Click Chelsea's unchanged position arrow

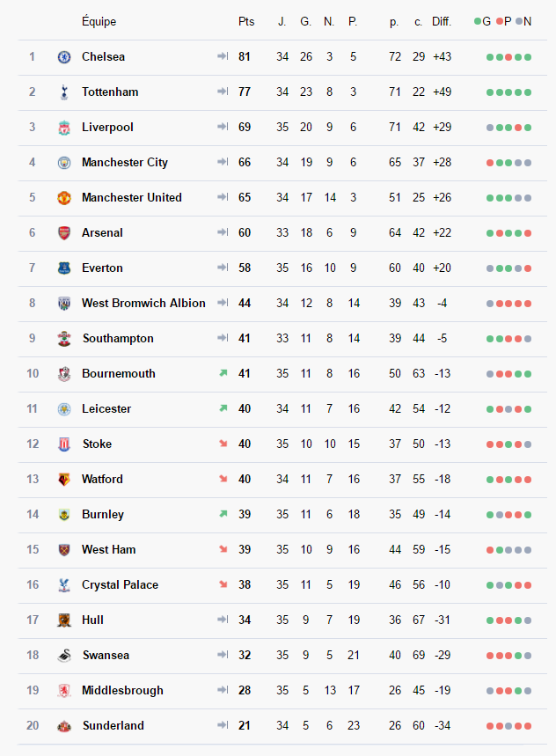[x=223, y=56]
